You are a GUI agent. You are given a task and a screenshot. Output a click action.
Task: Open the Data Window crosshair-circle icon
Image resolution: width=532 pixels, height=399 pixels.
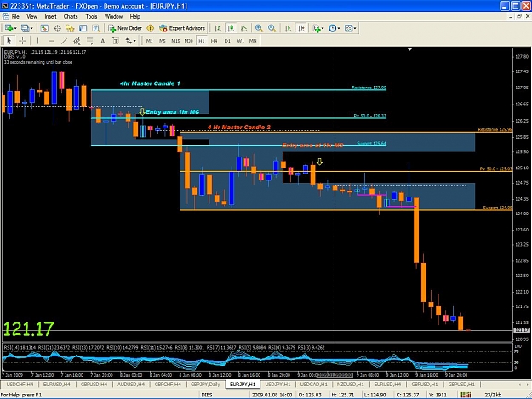pos(57,28)
